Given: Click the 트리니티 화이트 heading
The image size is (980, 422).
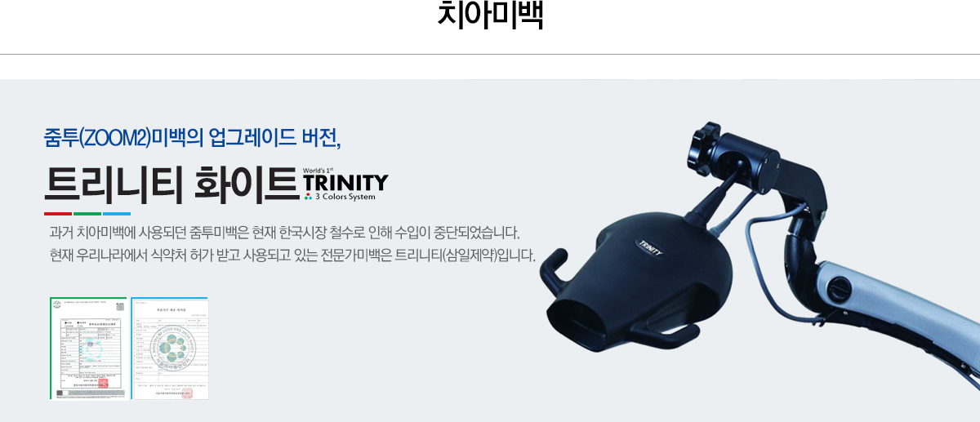Looking at the screenshot, I should pyautogui.click(x=170, y=184).
